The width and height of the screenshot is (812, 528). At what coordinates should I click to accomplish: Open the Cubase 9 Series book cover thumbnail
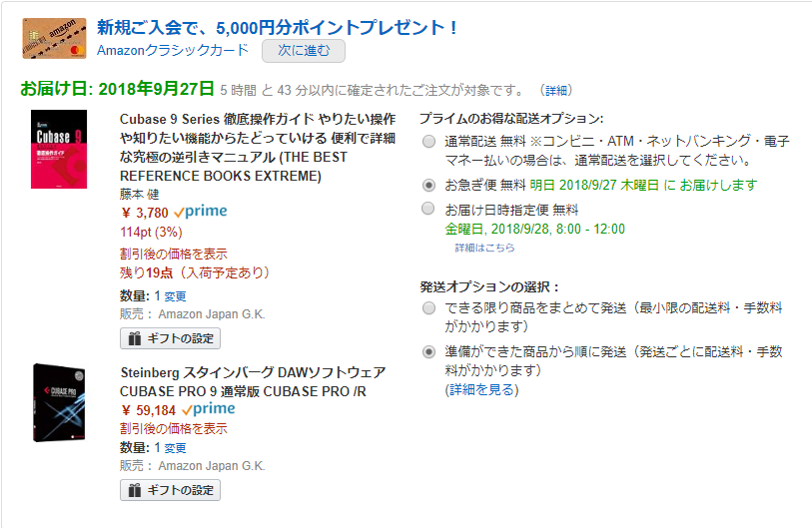tap(59, 149)
